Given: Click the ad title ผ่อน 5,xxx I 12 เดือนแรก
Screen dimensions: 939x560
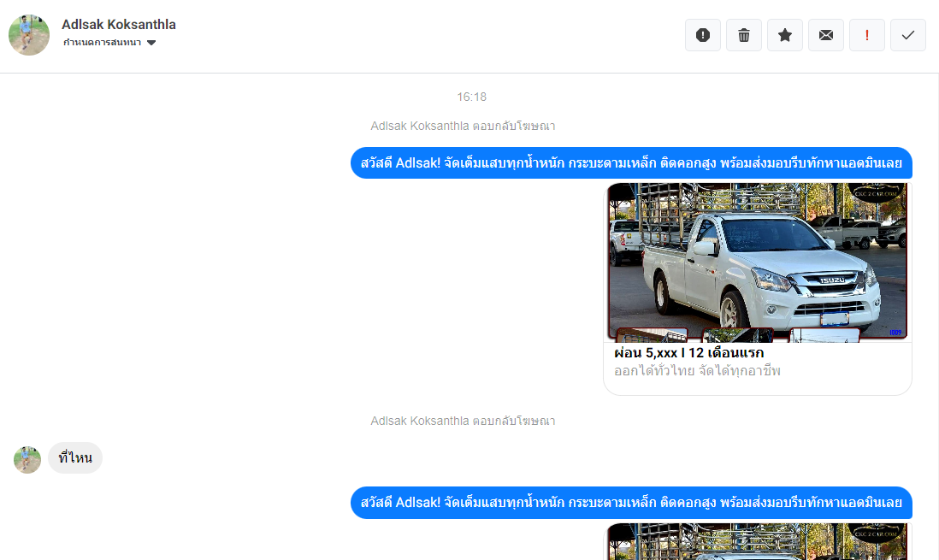Looking at the screenshot, I should coord(688,353).
